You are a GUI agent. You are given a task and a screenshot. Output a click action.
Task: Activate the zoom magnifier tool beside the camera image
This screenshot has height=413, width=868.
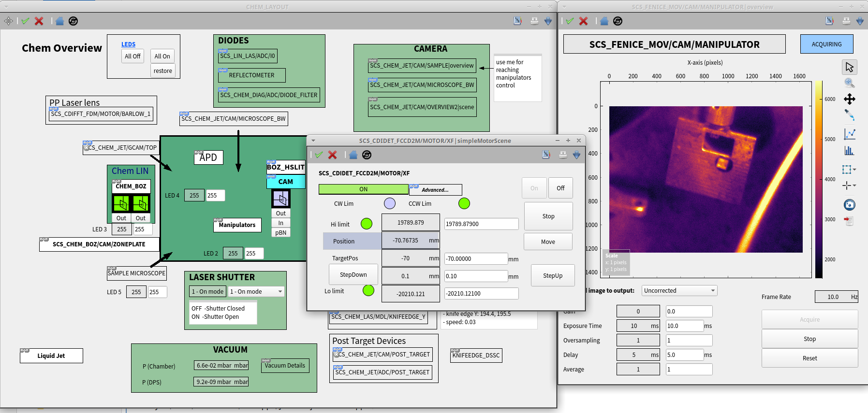tap(850, 83)
